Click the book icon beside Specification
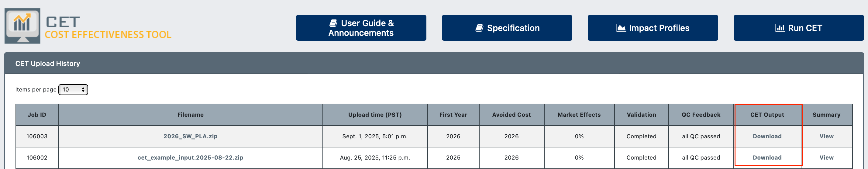 (x=480, y=28)
